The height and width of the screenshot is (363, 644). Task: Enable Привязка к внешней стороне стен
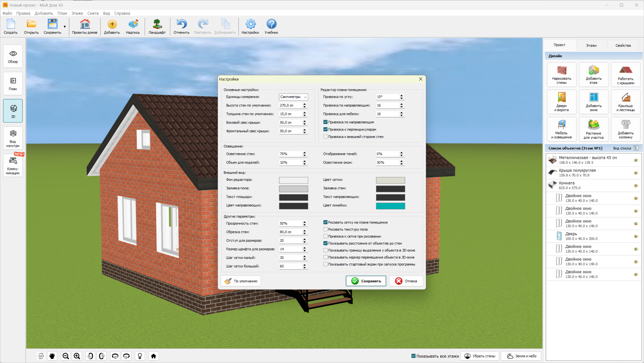click(325, 137)
